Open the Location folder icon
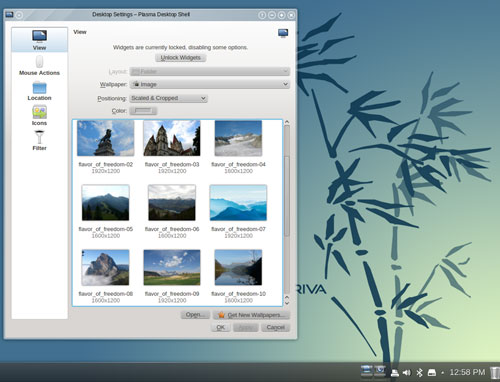The image size is (500, 382). [39, 88]
